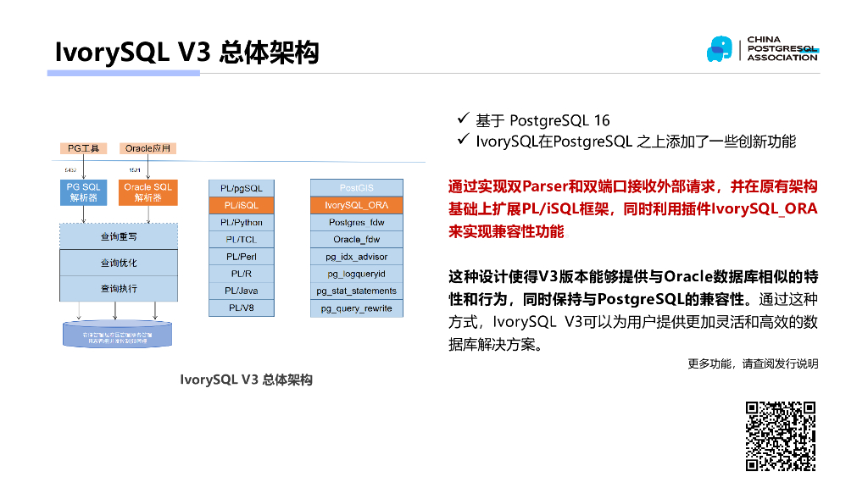
Task: Click the '基于 PostgreSQL 16' bullet
Action: 534,120
